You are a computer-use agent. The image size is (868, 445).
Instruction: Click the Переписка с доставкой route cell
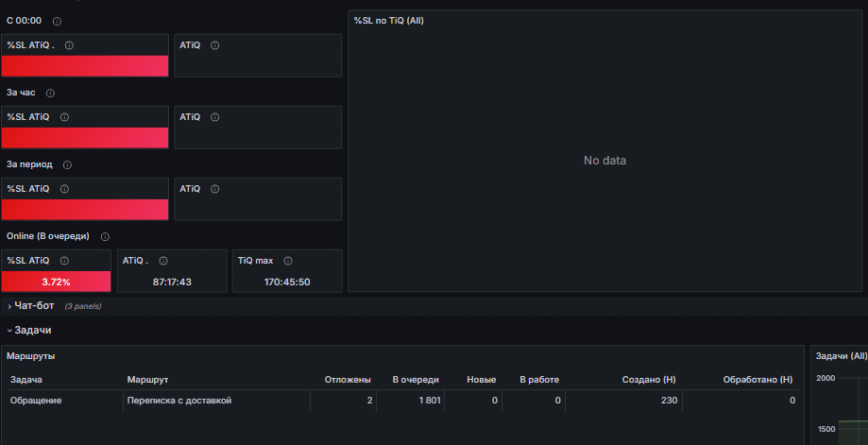click(179, 401)
